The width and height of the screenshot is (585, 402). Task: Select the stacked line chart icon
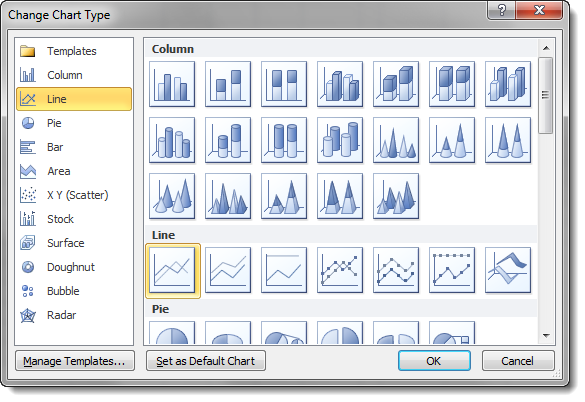[x=228, y=270]
